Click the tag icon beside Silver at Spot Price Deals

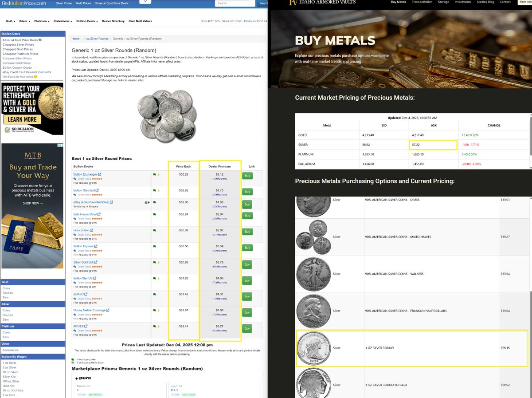point(40,40)
